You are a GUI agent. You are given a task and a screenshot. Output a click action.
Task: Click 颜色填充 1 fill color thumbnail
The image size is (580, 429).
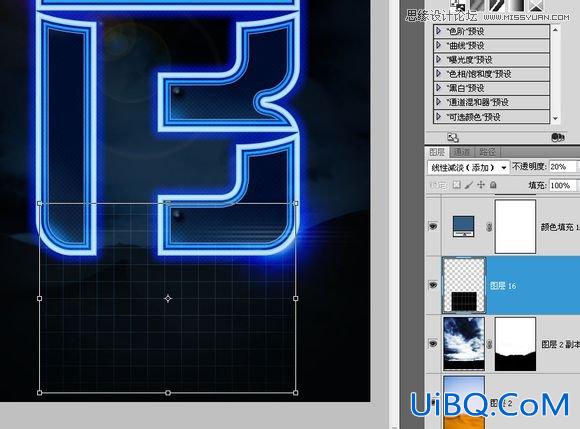[463, 226]
